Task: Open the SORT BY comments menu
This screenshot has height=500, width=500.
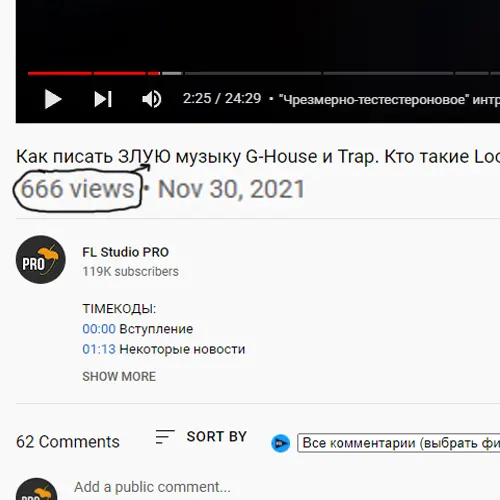Action: pyautogui.click(x=217, y=437)
